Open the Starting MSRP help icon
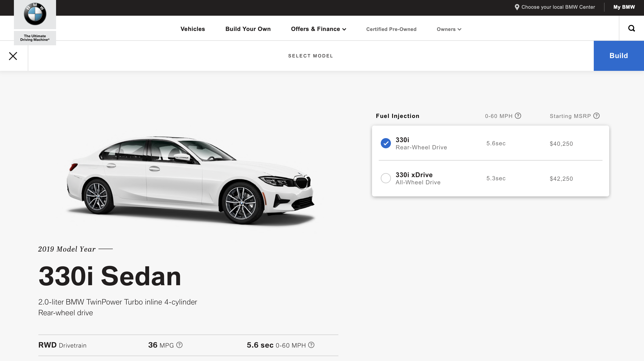644x361 pixels. [x=596, y=116]
